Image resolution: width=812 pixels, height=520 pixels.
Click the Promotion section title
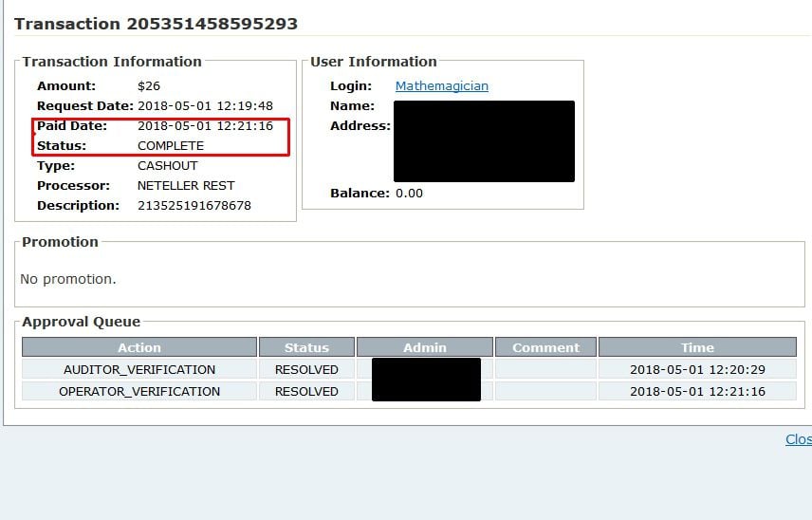[x=60, y=242]
